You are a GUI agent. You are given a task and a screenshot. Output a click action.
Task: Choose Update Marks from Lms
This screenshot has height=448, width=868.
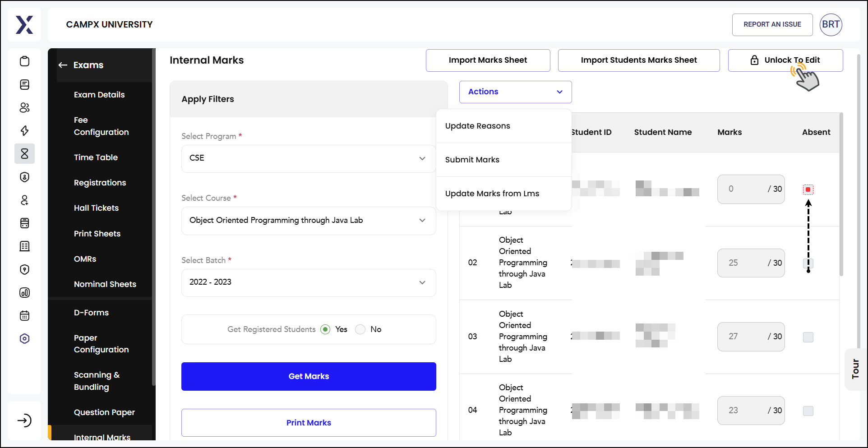[x=504, y=194]
